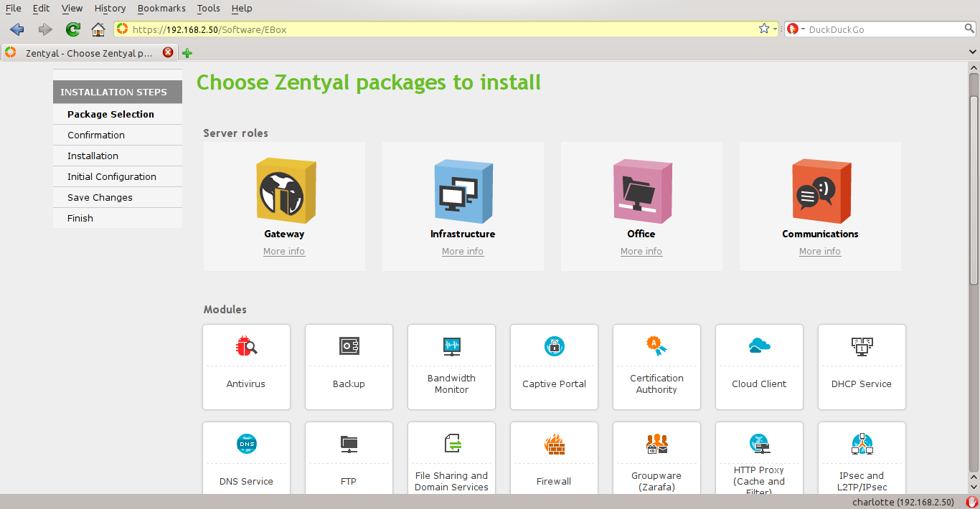Choose the Bandwidth Monitor module icon
This screenshot has width=980, height=509.
451,346
